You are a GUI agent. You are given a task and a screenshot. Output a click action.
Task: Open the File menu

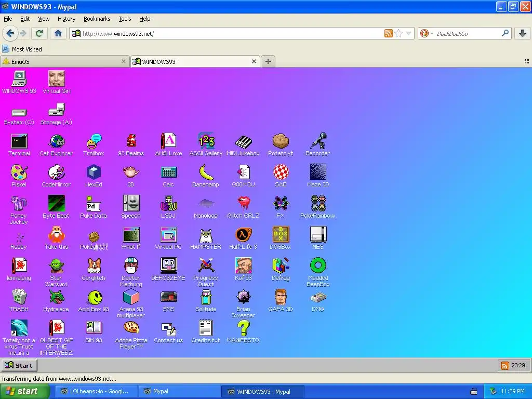point(8,19)
